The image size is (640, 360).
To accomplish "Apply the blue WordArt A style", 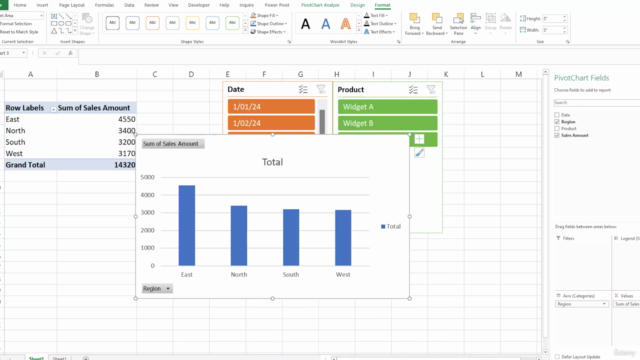I will click(325, 24).
